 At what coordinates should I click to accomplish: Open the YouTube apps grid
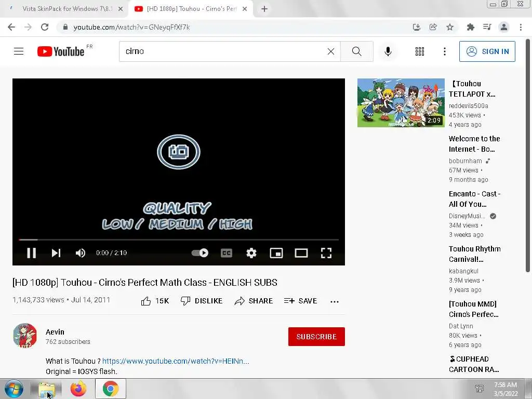pos(420,51)
